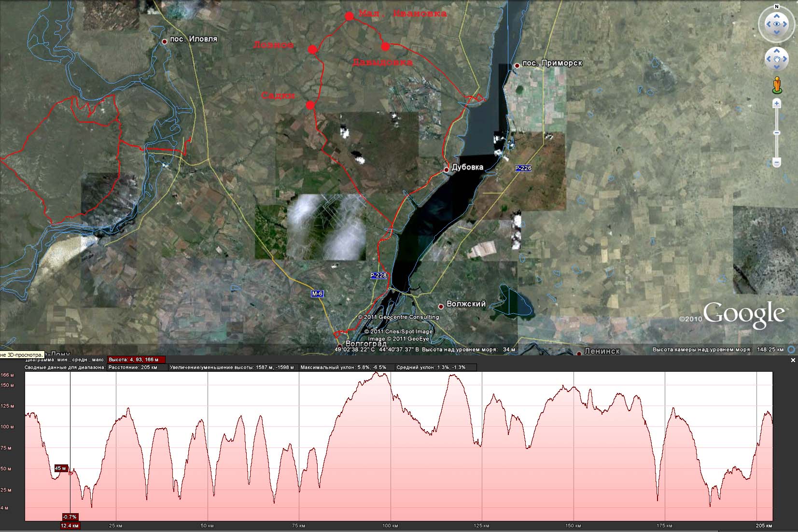Click the Волгоград city label
Screen dimensions: 798x532
click(366, 344)
